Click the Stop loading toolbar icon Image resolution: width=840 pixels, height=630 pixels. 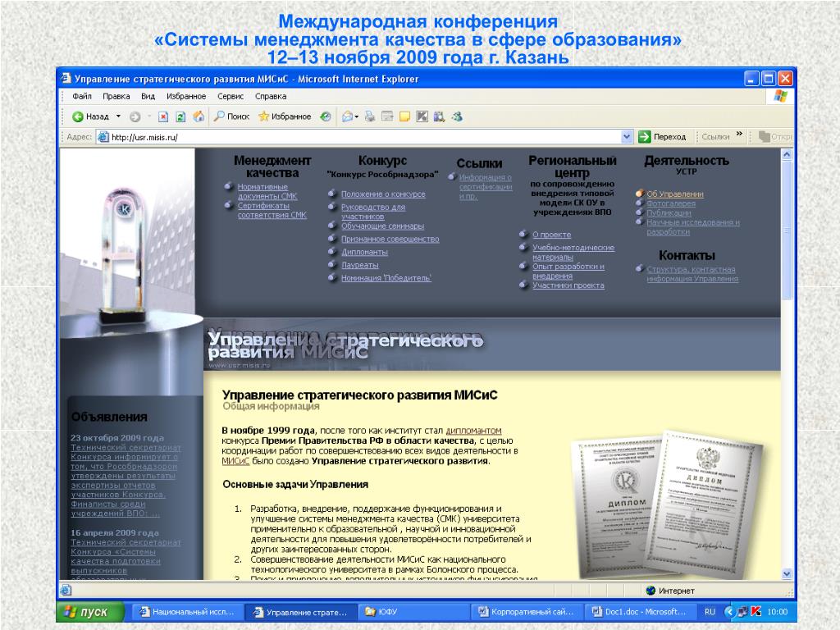163,116
